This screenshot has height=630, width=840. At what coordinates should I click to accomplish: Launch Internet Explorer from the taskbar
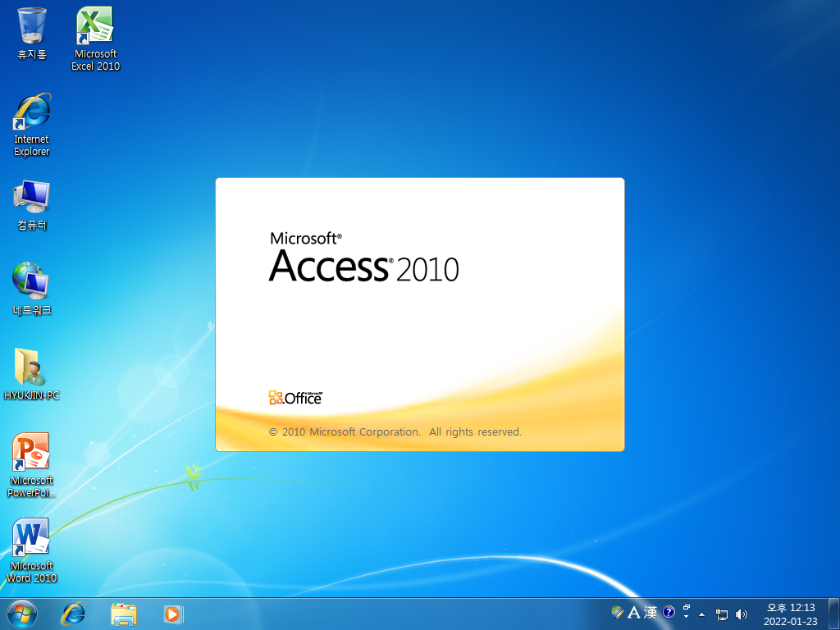[73, 614]
